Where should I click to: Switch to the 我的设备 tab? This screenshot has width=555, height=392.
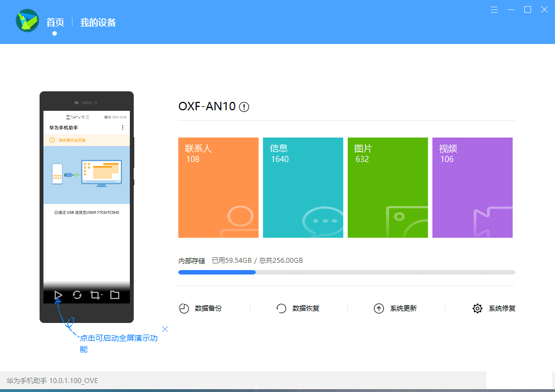point(98,23)
